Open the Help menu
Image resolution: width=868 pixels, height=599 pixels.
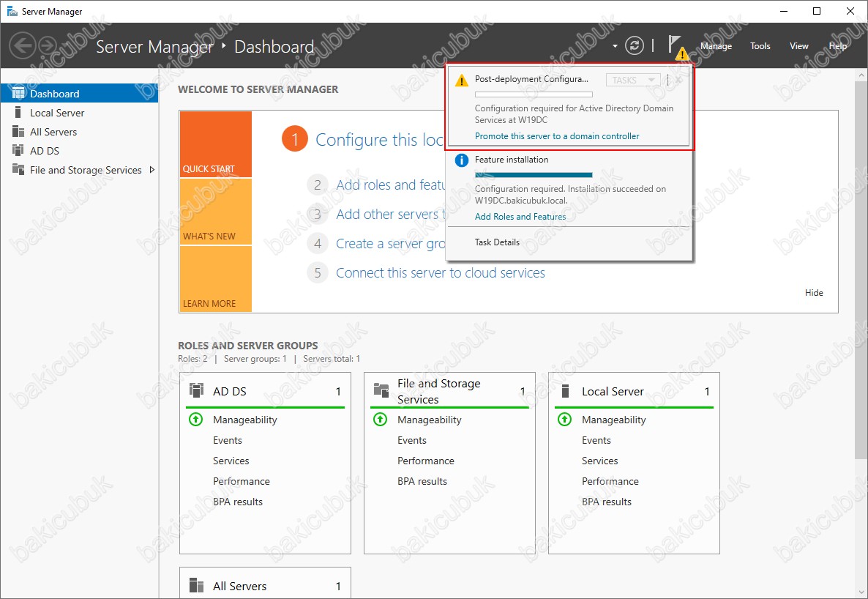[x=837, y=46]
